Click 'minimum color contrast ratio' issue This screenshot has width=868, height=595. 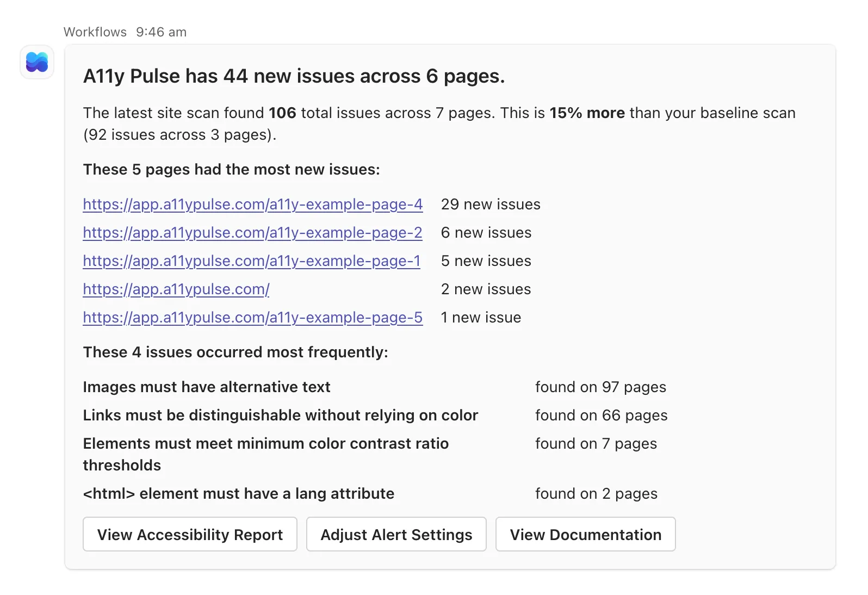point(266,454)
